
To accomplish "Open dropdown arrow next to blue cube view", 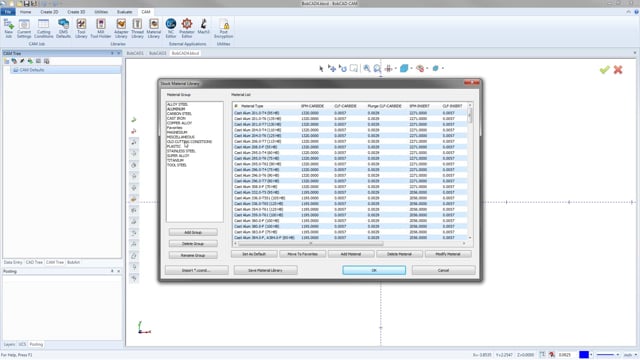I will pyautogui.click(x=411, y=68).
